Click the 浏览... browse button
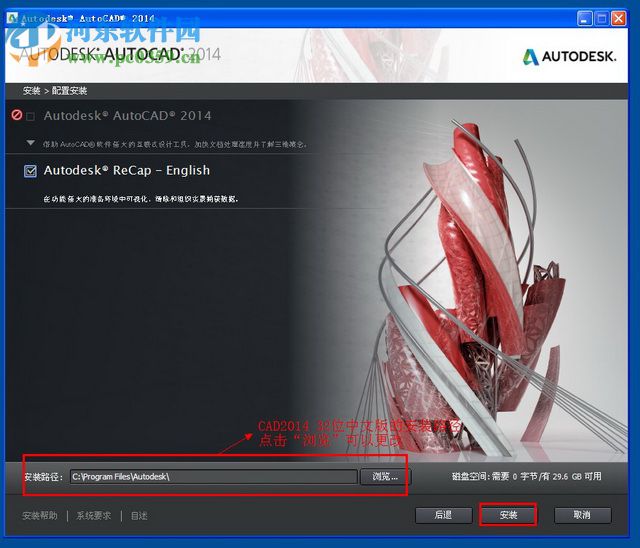The height and width of the screenshot is (548, 640). pos(385,476)
